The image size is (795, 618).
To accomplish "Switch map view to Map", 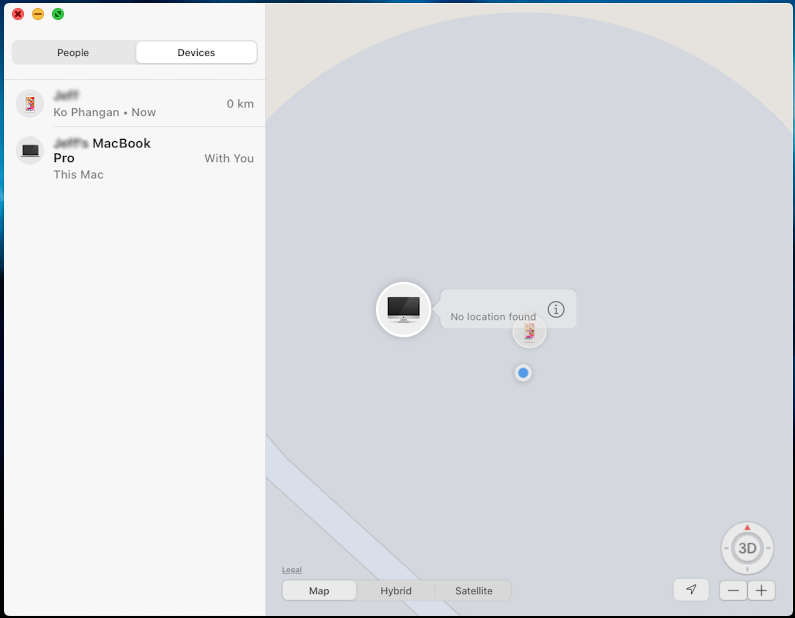I will 319,591.
